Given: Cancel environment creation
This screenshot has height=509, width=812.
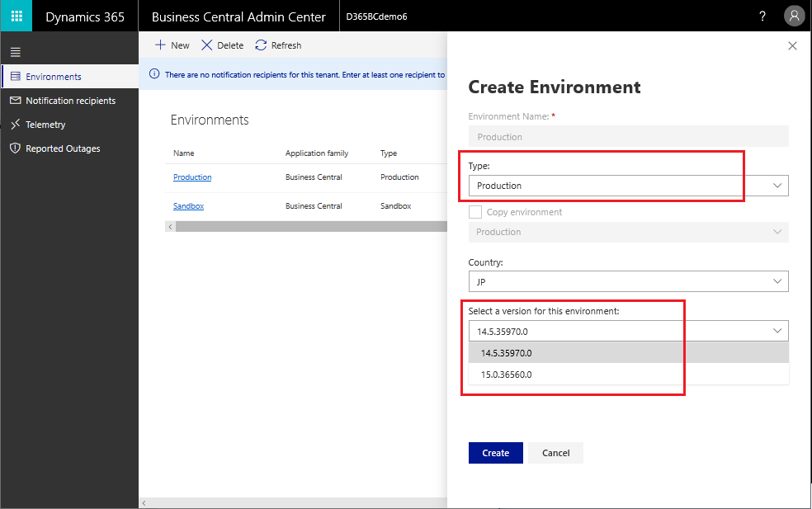Looking at the screenshot, I should tap(555, 453).
